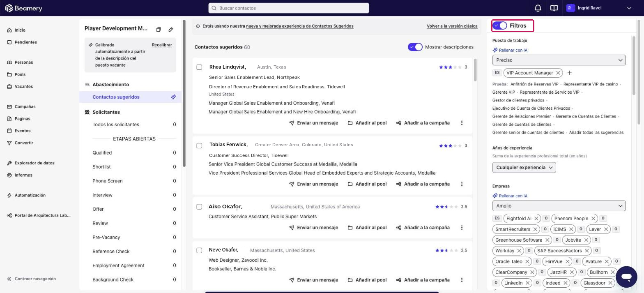Toggle the Filtros switch
Screen dimensions: 644x293
(500, 25)
